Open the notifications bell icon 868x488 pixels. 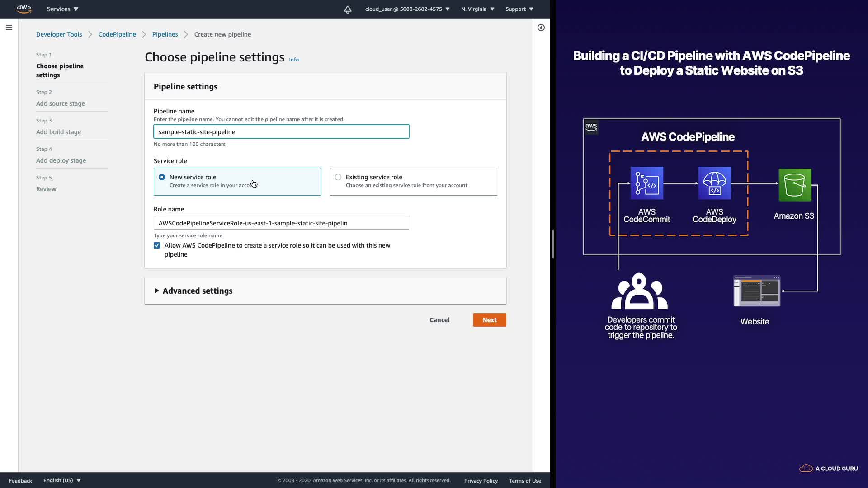(x=347, y=9)
